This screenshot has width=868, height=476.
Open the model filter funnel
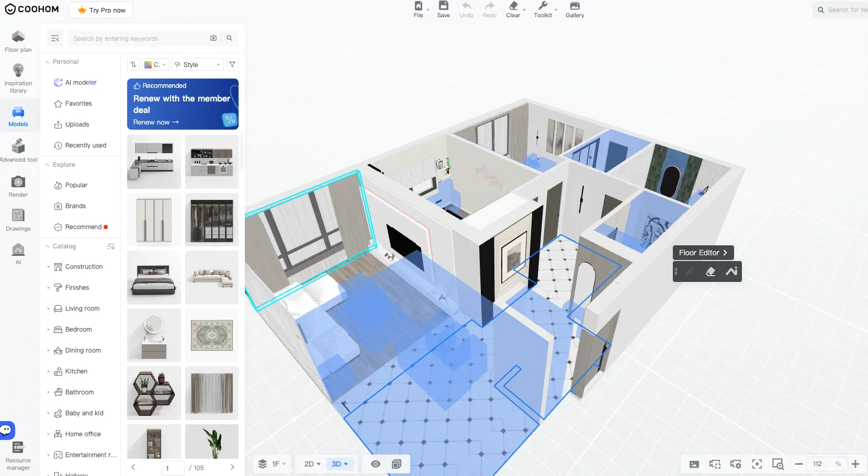click(x=232, y=64)
